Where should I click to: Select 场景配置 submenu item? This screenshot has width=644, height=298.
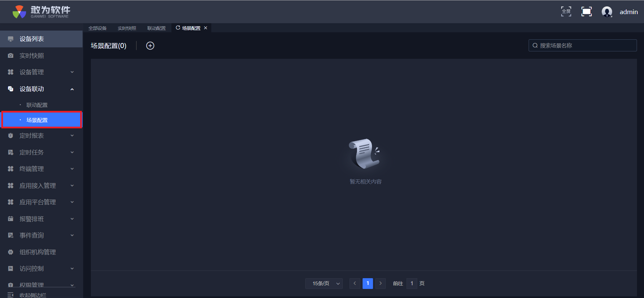pos(41,120)
